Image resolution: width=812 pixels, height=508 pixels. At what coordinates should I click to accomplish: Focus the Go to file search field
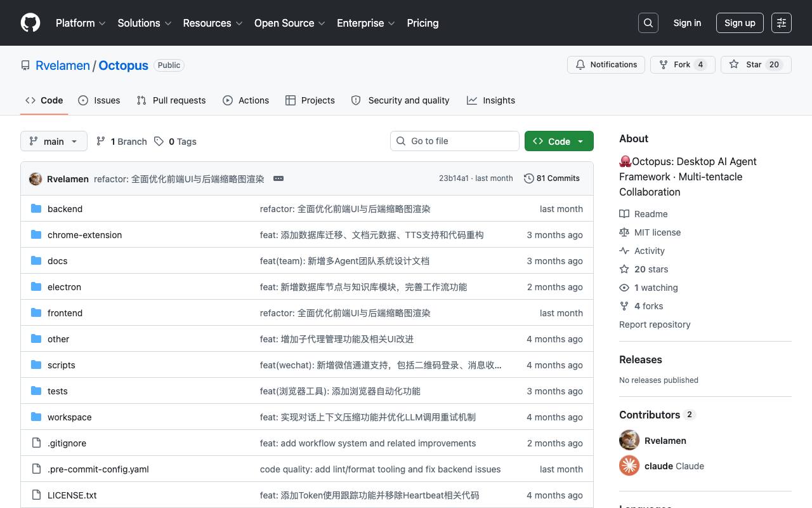(455, 141)
